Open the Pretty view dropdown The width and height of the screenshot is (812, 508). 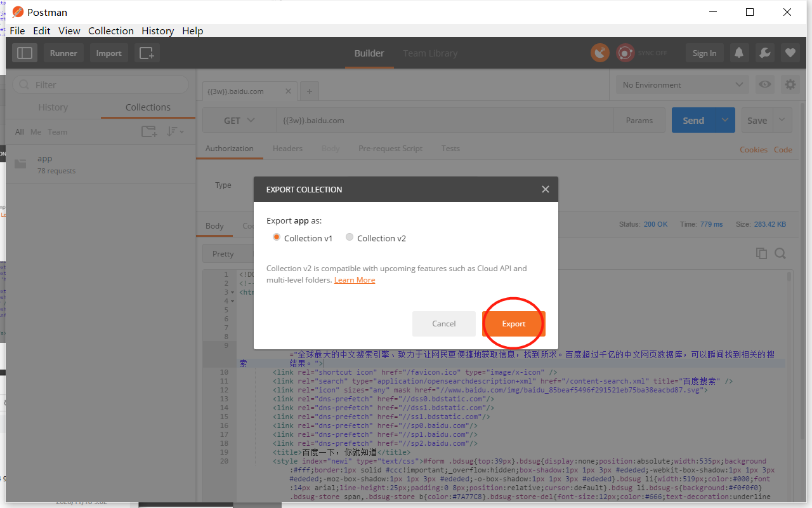228,253
